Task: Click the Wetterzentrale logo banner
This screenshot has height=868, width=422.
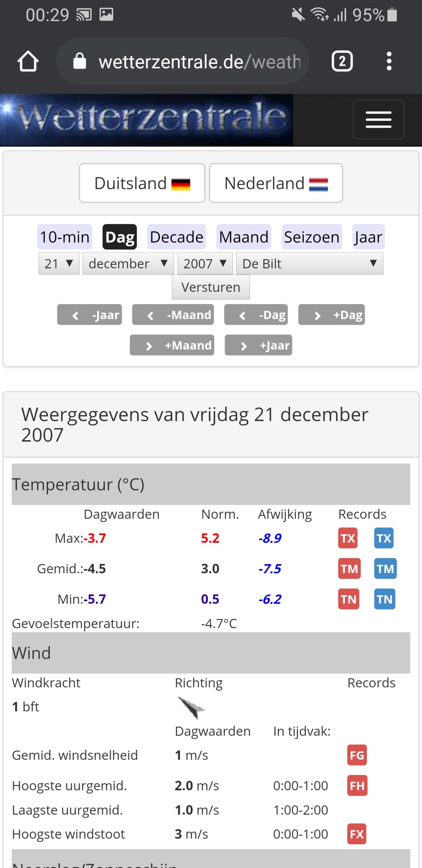Action: [x=146, y=120]
